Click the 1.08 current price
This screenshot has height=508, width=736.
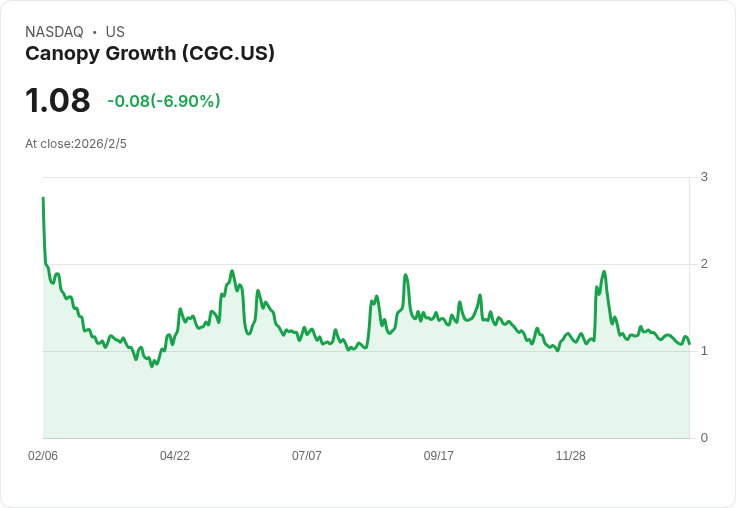(x=57, y=100)
